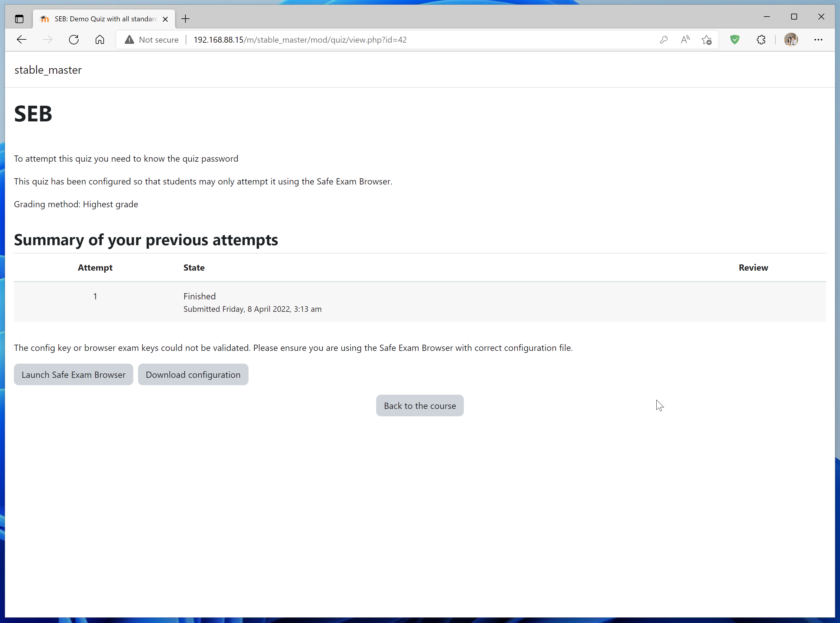Screen dimensions: 840x623
Task: Close the browser window
Action: 821,17
